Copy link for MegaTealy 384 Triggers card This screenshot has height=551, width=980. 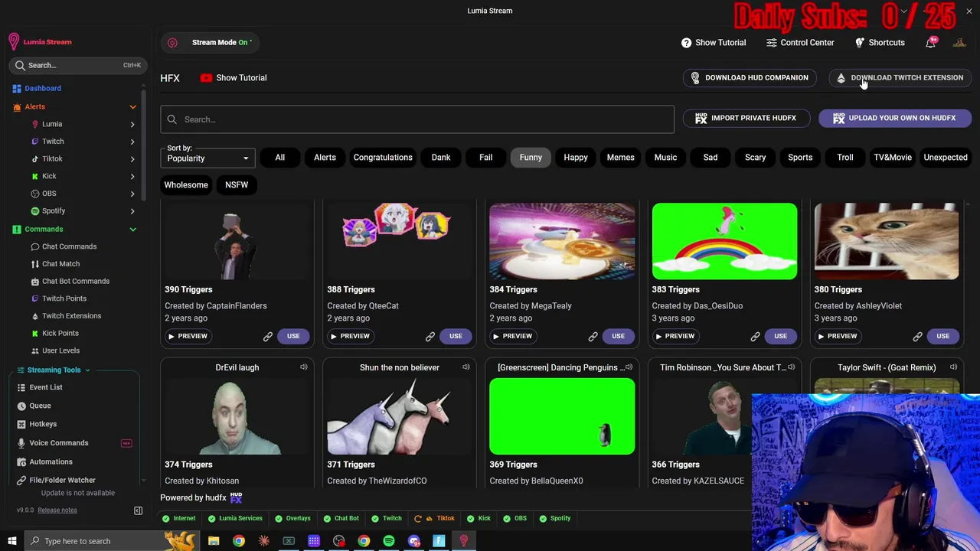click(593, 336)
